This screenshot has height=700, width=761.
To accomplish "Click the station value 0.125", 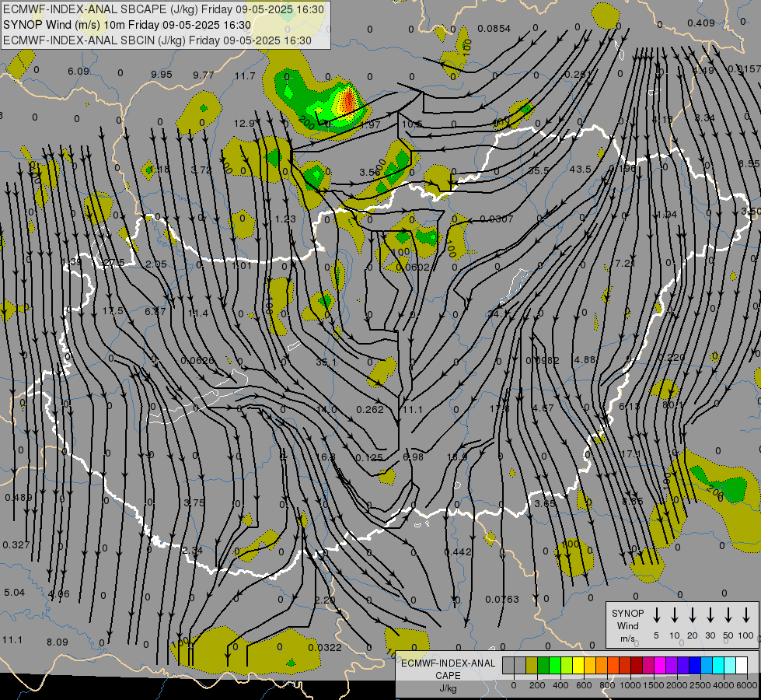I will pyautogui.click(x=369, y=457).
